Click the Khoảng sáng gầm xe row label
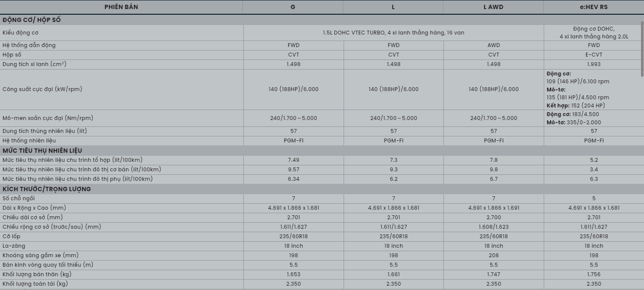The height and width of the screenshot is (290, 644). pyautogui.click(x=41, y=255)
